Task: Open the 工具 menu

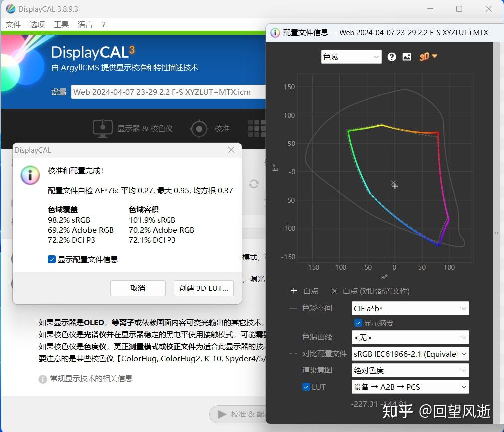Action: coord(61,25)
